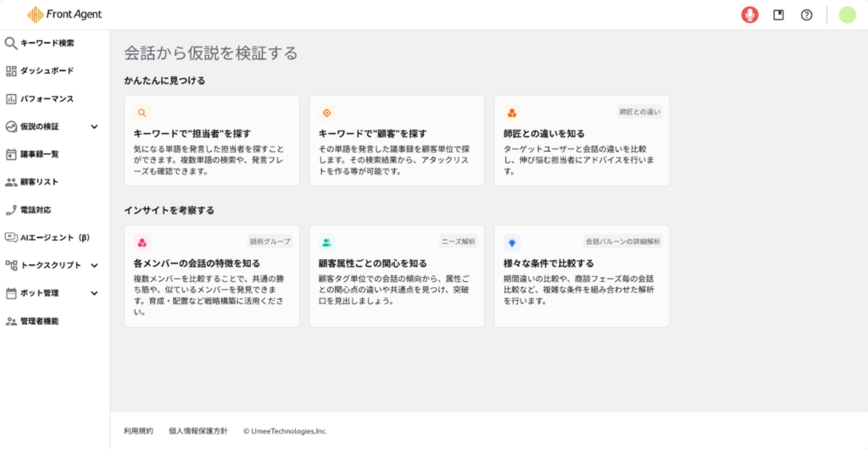This screenshot has width=868, height=449.
Task: Expand the ボット管理 chevron
Action: (94, 293)
